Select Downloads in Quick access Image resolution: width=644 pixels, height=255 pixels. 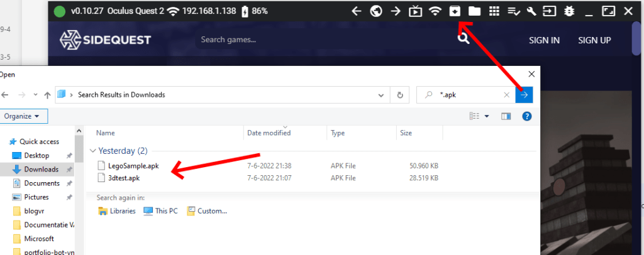coord(41,170)
